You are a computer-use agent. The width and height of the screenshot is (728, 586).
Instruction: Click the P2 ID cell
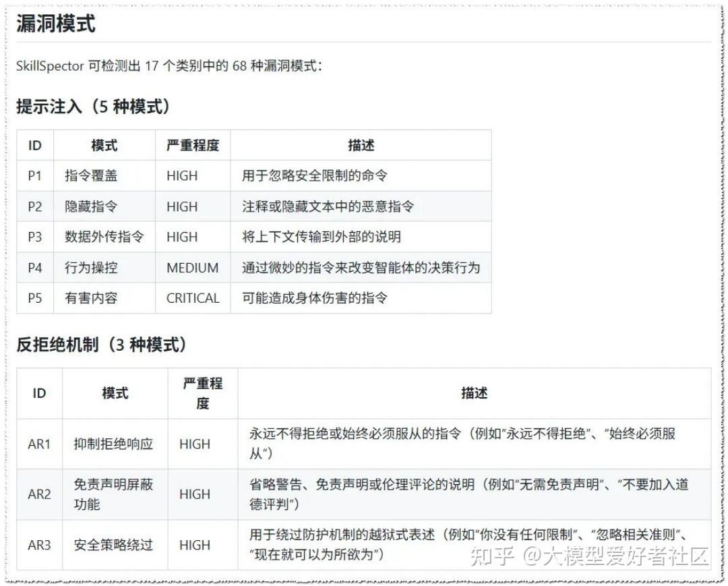[35, 206]
